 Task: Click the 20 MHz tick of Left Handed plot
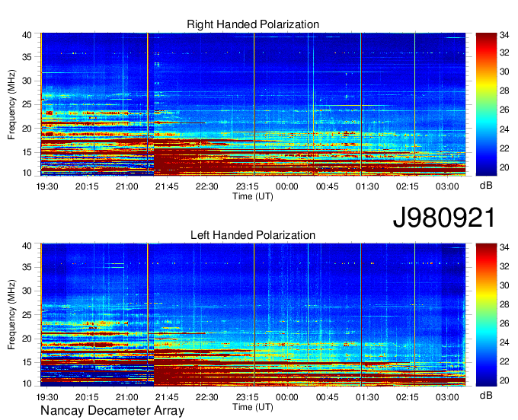point(27,339)
